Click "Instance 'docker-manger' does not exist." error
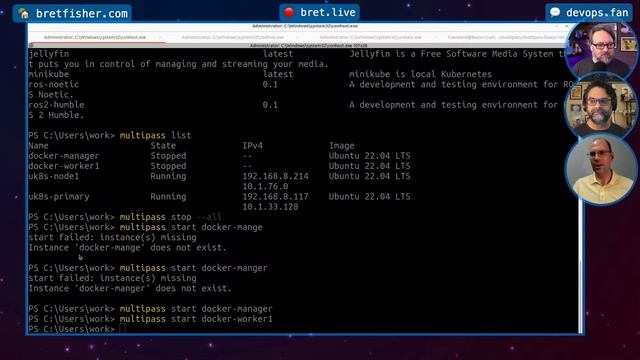The image size is (640, 360). (130, 289)
